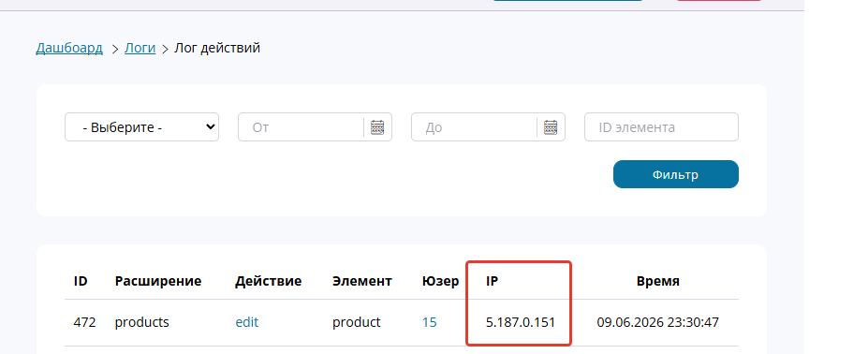Select the 'product' element cell

pyautogui.click(x=357, y=322)
